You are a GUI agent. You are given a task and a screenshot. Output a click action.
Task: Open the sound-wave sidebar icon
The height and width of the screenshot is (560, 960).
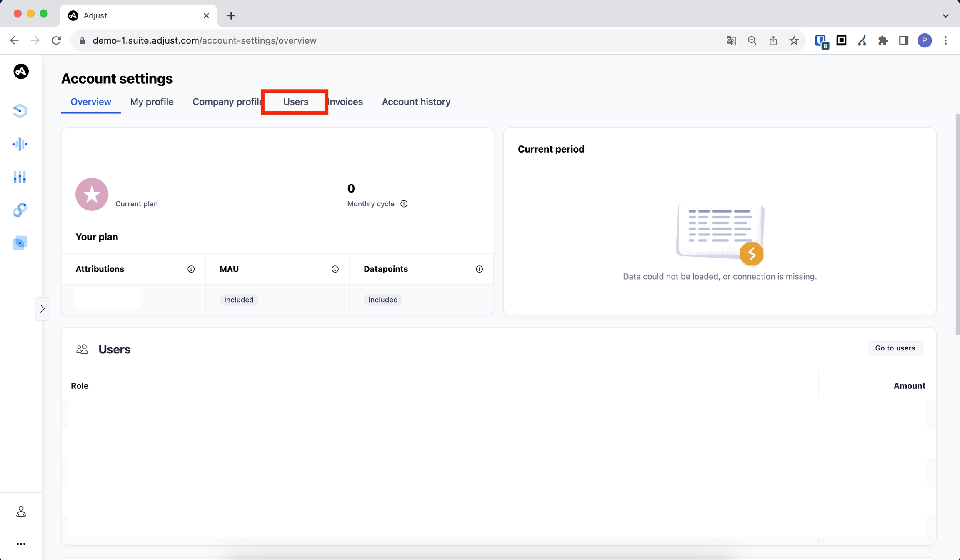[20, 144]
